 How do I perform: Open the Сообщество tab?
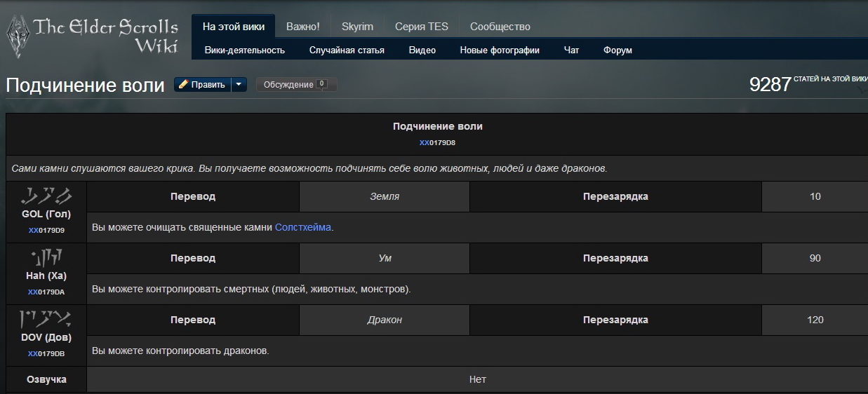pyautogui.click(x=500, y=27)
